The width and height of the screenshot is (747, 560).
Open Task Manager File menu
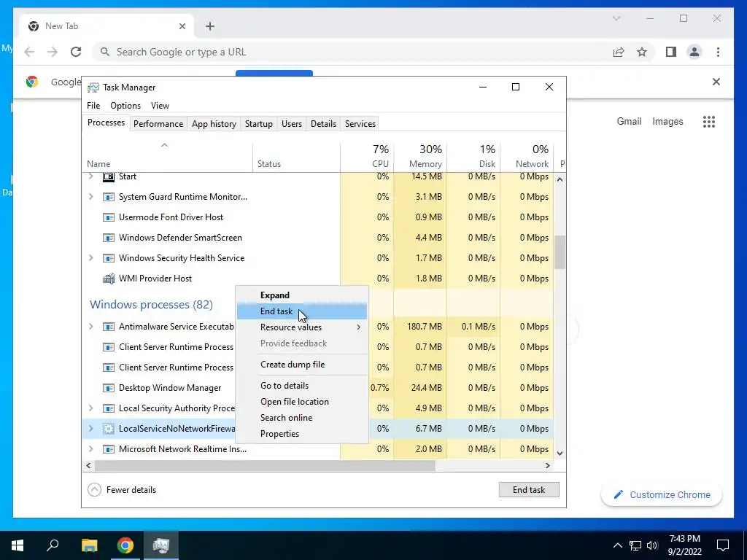tap(93, 106)
